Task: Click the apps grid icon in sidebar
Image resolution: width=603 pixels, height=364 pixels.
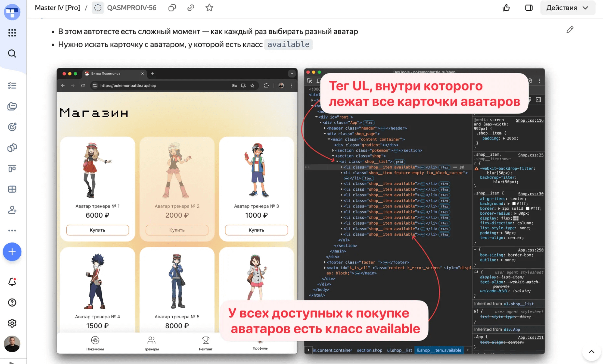Action: pyautogui.click(x=12, y=33)
